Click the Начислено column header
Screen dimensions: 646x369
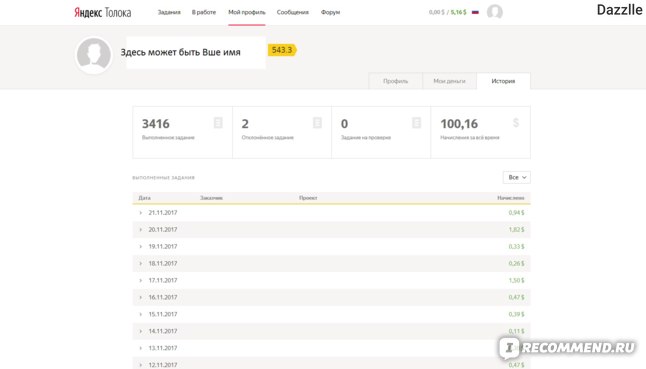click(x=511, y=198)
